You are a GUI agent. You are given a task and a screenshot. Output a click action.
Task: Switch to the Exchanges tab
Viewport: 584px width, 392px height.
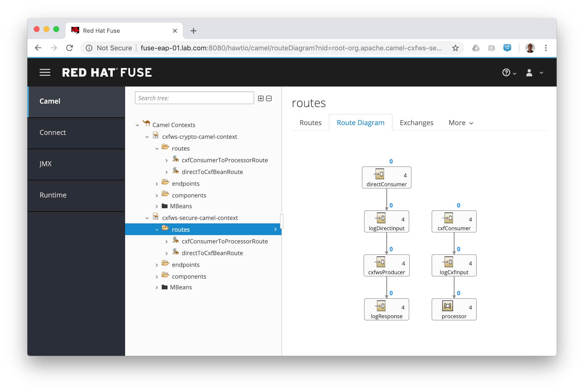coord(416,123)
